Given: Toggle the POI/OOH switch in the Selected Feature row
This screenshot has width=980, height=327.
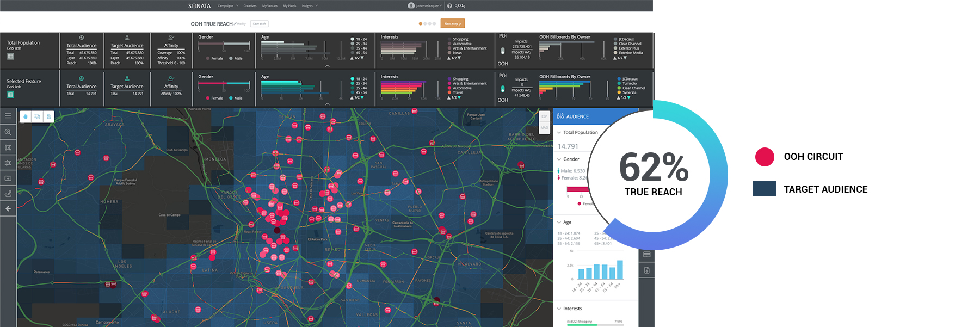Looking at the screenshot, I should click(503, 89).
